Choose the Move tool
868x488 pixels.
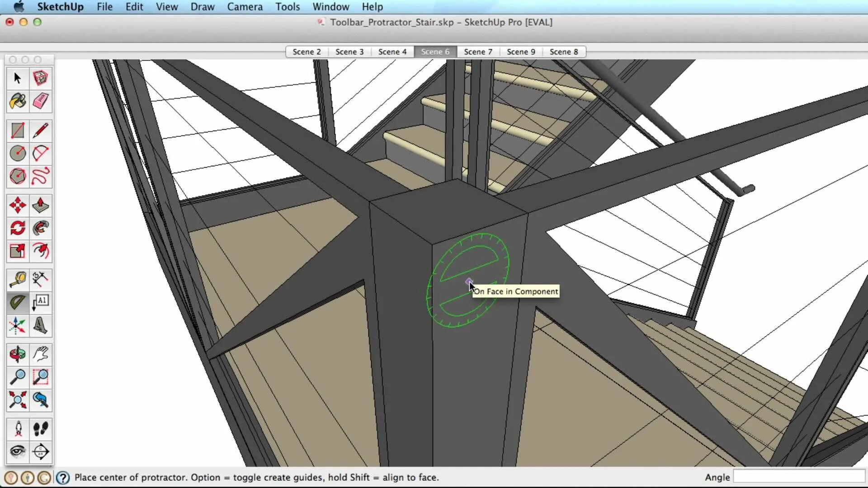tap(18, 206)
